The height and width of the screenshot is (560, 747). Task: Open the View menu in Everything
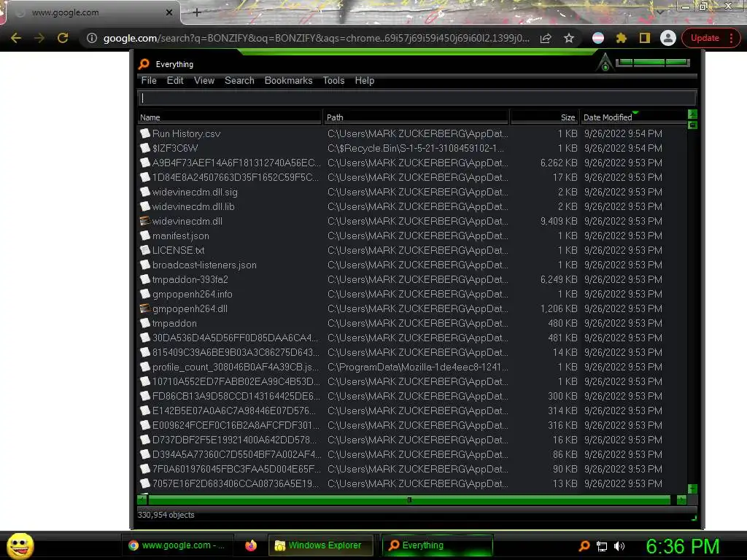click(204, 80)
